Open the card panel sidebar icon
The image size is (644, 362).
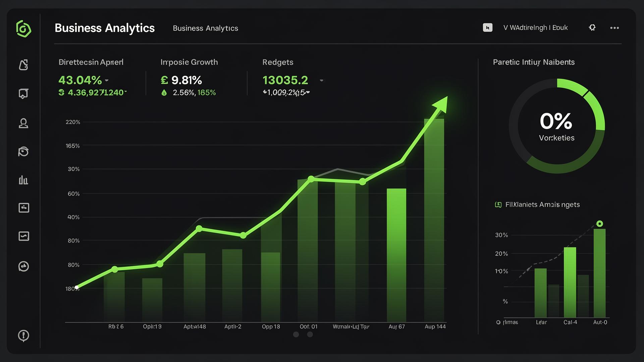click(23, 208)
